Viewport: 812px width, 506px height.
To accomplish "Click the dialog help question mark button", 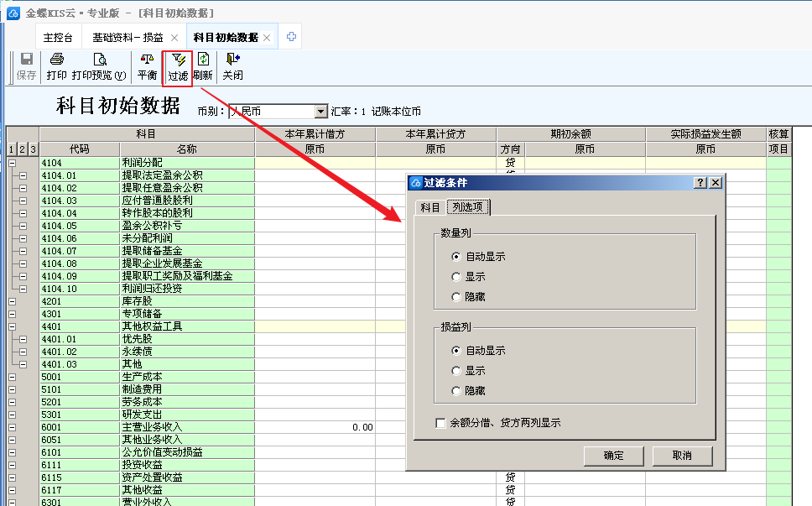I will (x=700, y=183).
